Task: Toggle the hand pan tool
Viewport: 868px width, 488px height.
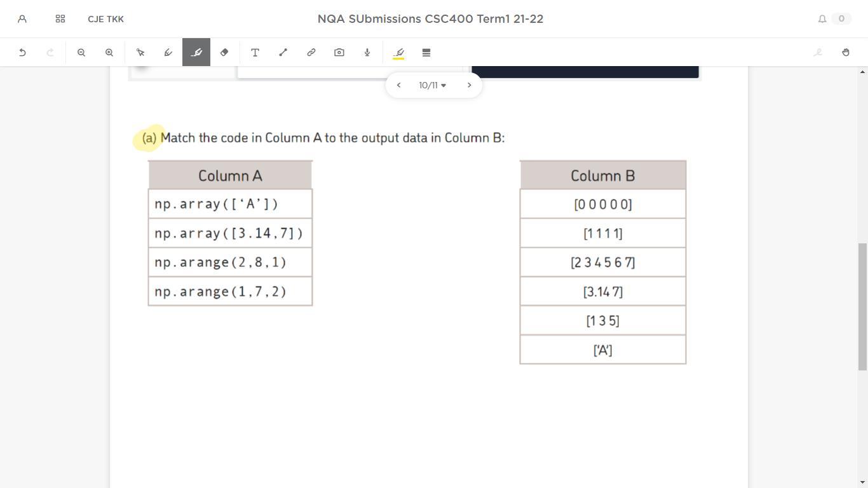Action: pyautogui.click(x=846, y=53)
